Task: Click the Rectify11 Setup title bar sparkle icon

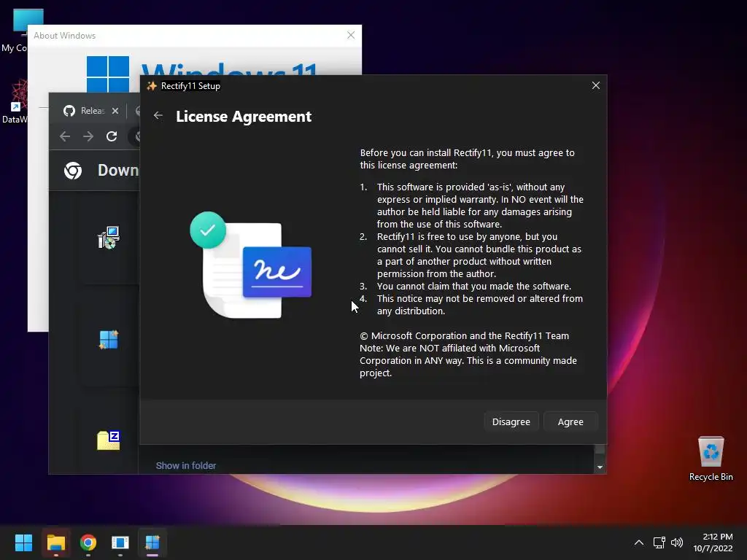Action: point(152,86)
